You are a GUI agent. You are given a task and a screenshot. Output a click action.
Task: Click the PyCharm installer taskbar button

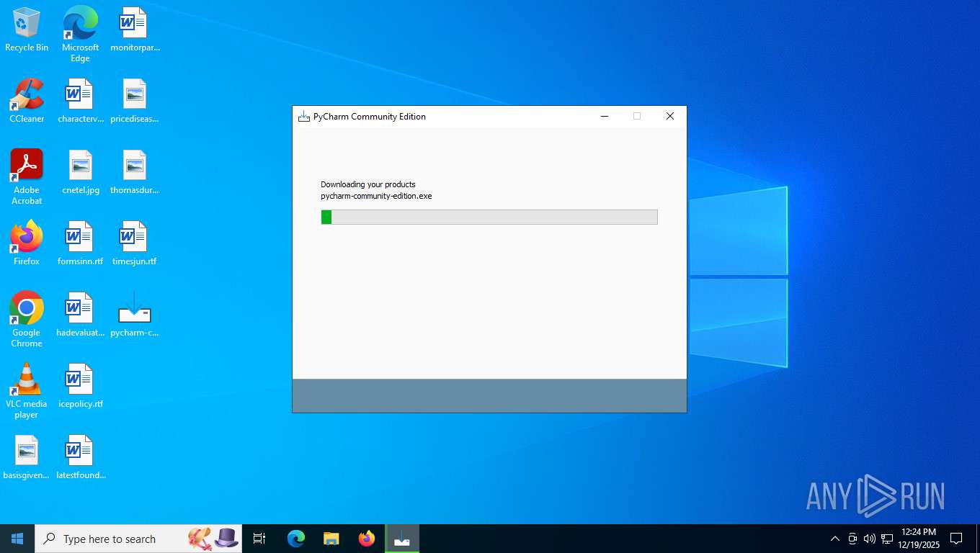coord(402,539)
